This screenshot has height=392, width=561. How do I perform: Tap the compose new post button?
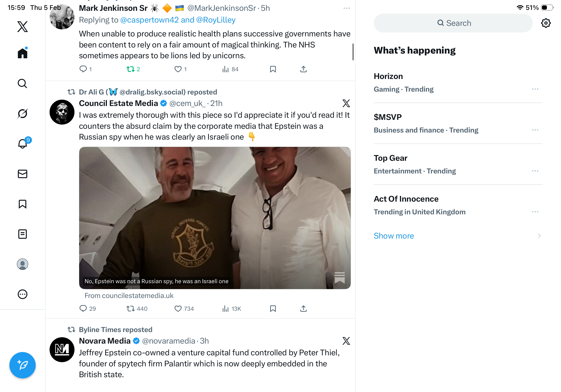tap(23, 365)
